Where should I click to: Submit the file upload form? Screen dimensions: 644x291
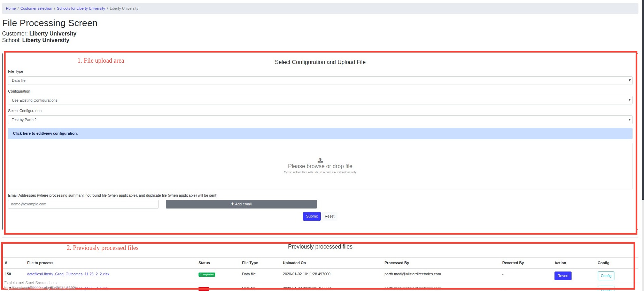point(311,216)
